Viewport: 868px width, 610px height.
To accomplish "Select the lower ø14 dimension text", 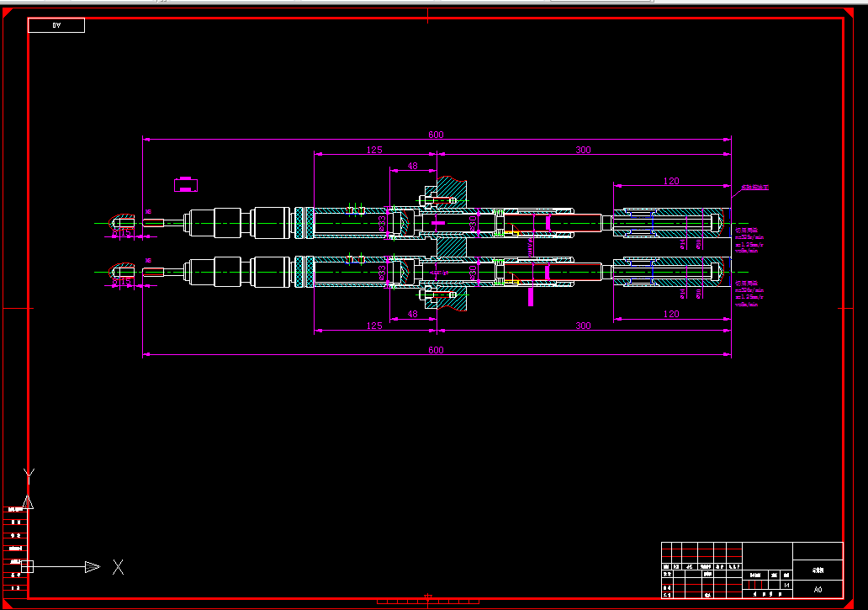I will (x=683, y=293).
